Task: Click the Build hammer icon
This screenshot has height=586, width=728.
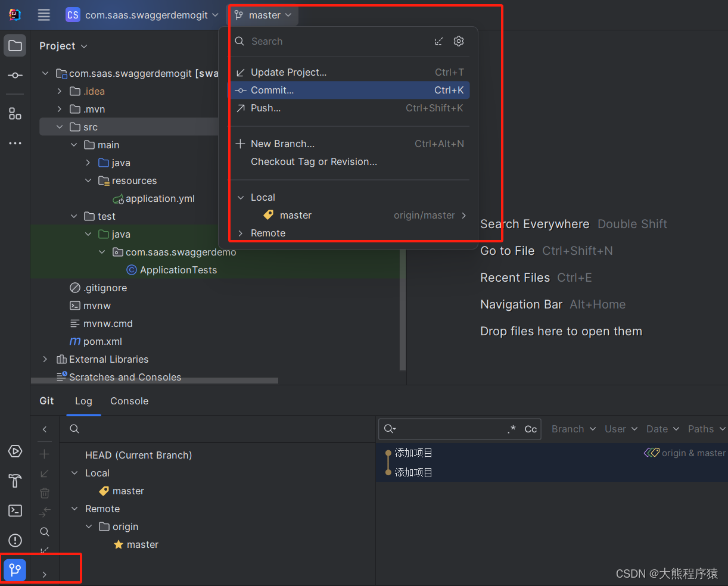Action: click(15, 481)
